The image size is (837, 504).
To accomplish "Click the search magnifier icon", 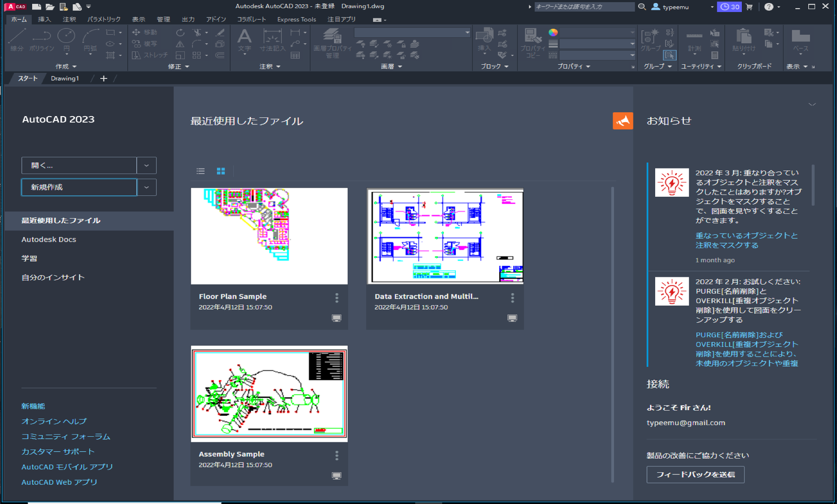I will (642, 6).
